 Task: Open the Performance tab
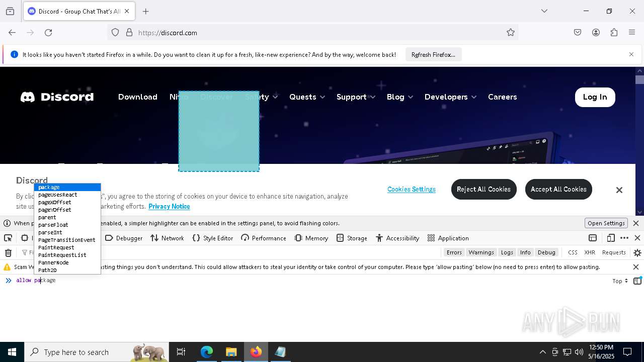263,238
